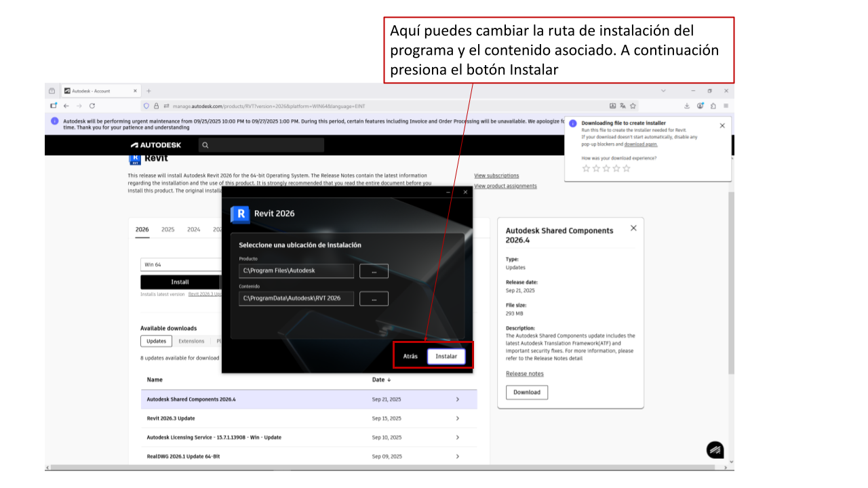This screenshot has width=868, height=488.
Task: Click the page vertical scrollbar
Action: 731,281
